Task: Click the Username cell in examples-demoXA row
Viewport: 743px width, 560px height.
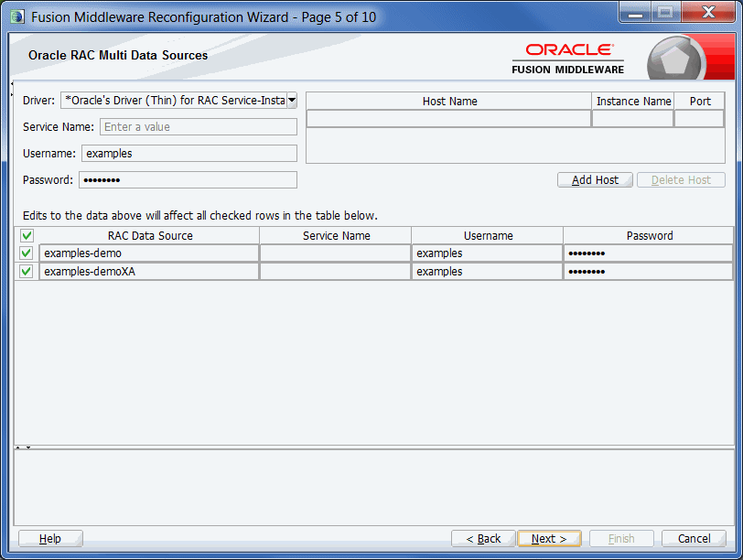Action: tap(487, 272)
